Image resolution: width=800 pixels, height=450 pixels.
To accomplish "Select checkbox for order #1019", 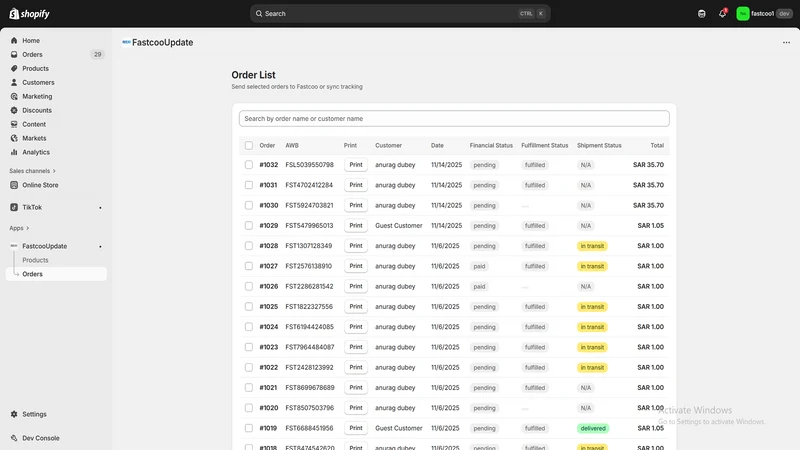I will tap(248, 428).
